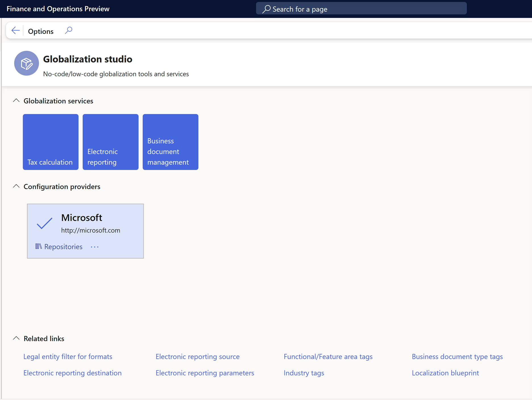Open the Options menu

click(x=41, y=31)
